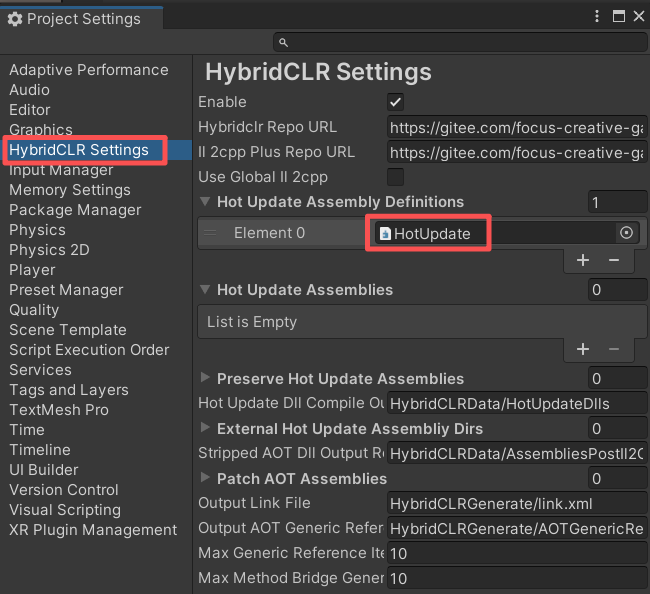Screen dimensions: 650x594
Task: Expand Preserve Hot Update Assemblies section
Action: click(206, 378)
